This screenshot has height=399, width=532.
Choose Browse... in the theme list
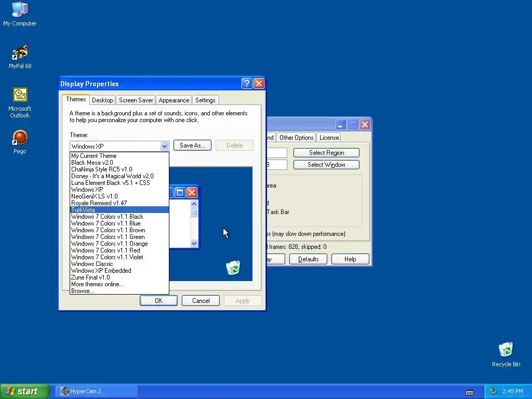click(x=119, y=291)
